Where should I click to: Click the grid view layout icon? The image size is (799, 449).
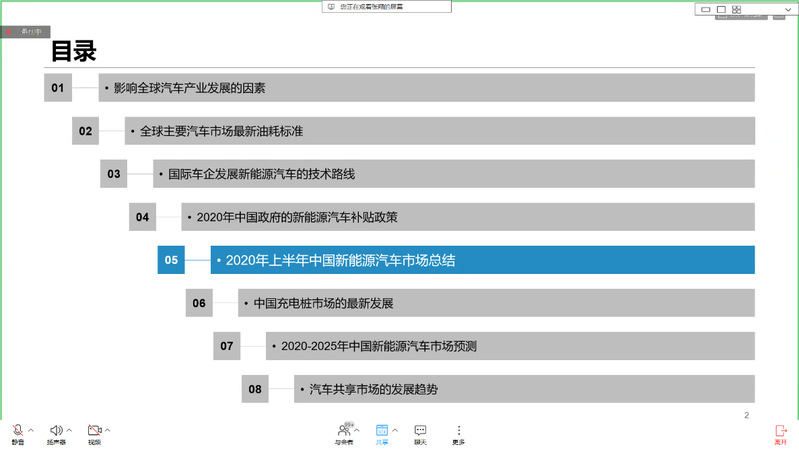[x=736, y=10]
